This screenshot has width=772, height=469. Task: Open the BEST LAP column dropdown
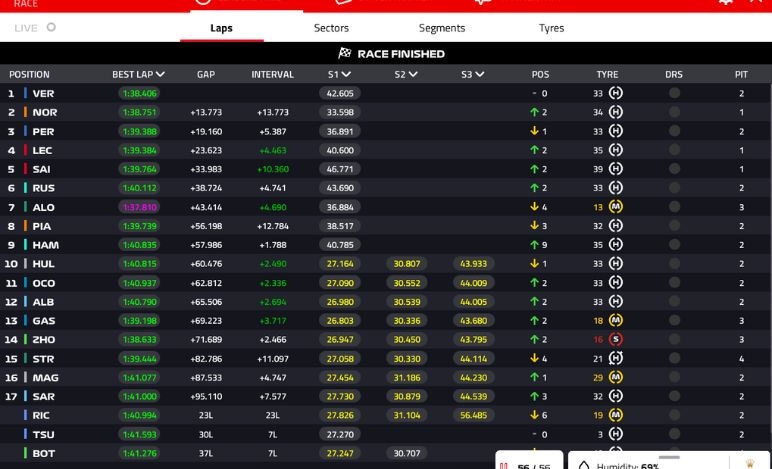tap(160, 74)
